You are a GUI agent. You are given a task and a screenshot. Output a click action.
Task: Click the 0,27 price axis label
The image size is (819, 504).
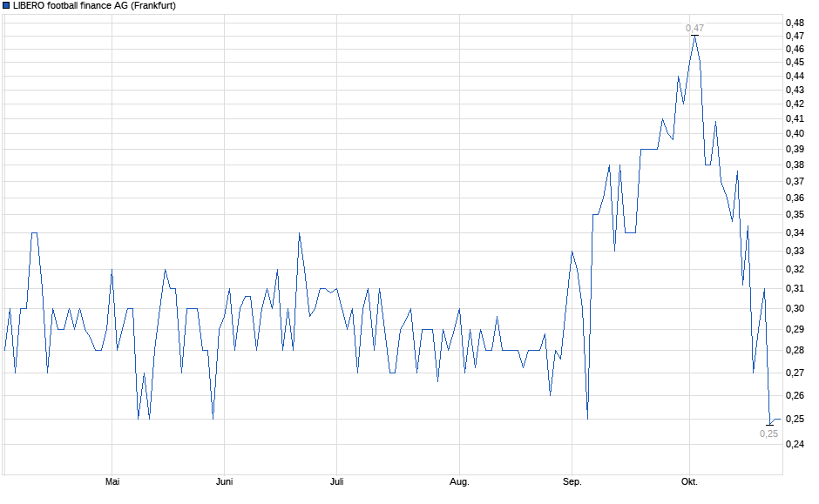(x=794, y=373)
